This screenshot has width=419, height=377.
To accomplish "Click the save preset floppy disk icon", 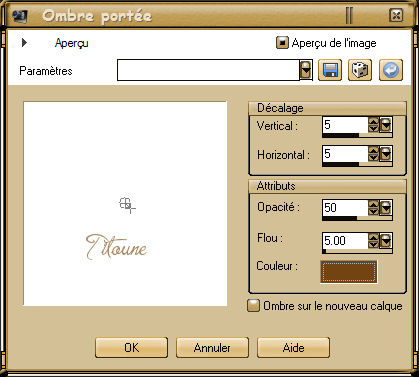I will pos(330,70).
